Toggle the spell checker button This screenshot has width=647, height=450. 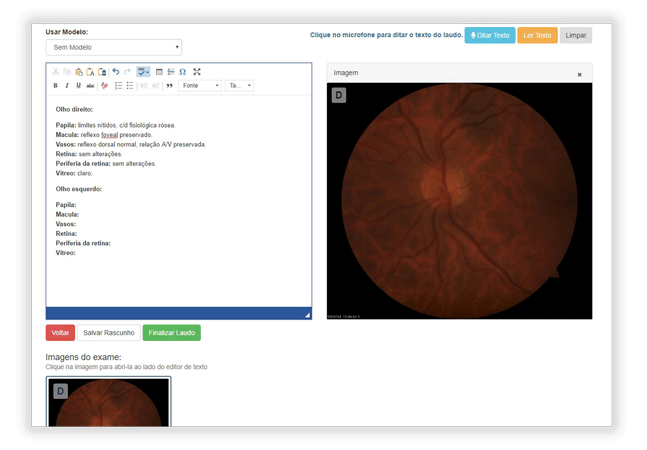[x=143, y=72]
